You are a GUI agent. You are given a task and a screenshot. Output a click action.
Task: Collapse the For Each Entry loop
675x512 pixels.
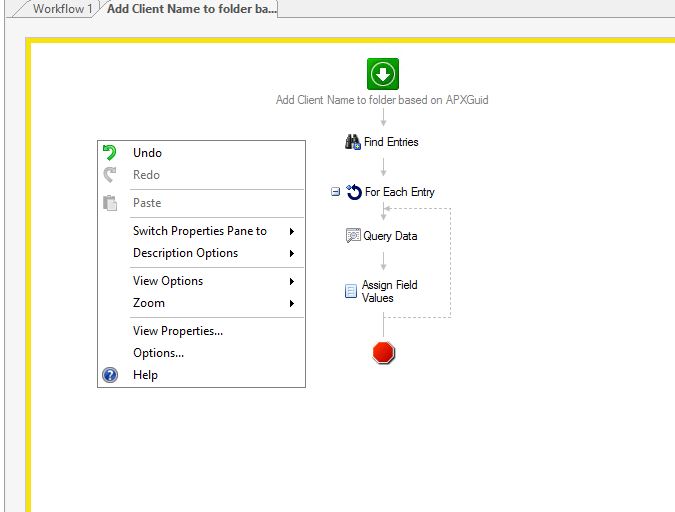[x=336, y=192]
